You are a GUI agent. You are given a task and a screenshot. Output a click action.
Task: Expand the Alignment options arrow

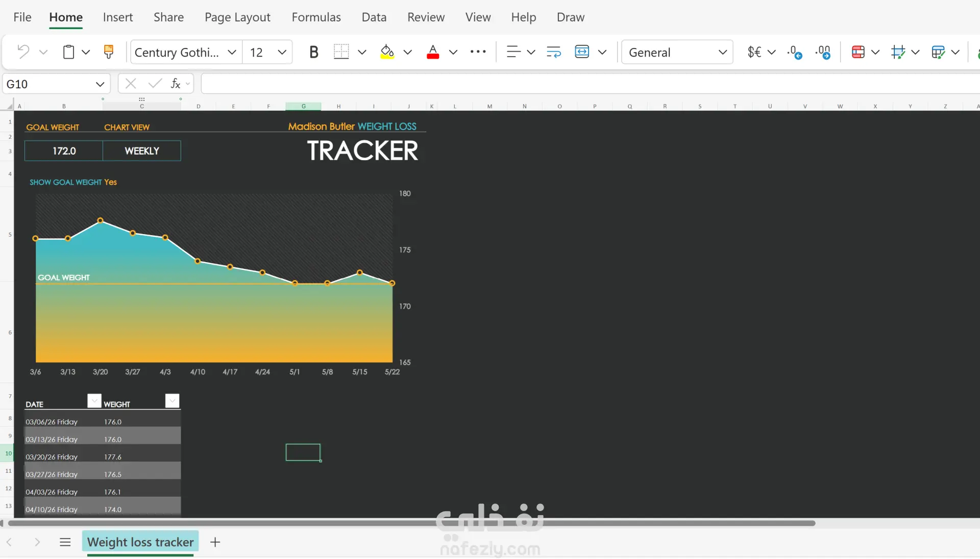(531, 52)
